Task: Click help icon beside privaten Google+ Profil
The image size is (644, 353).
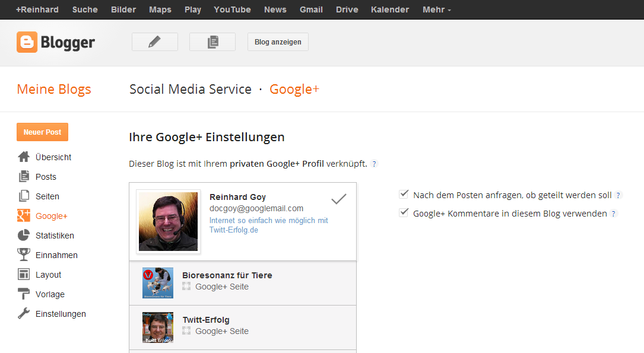Action: [x=374, y=164]
